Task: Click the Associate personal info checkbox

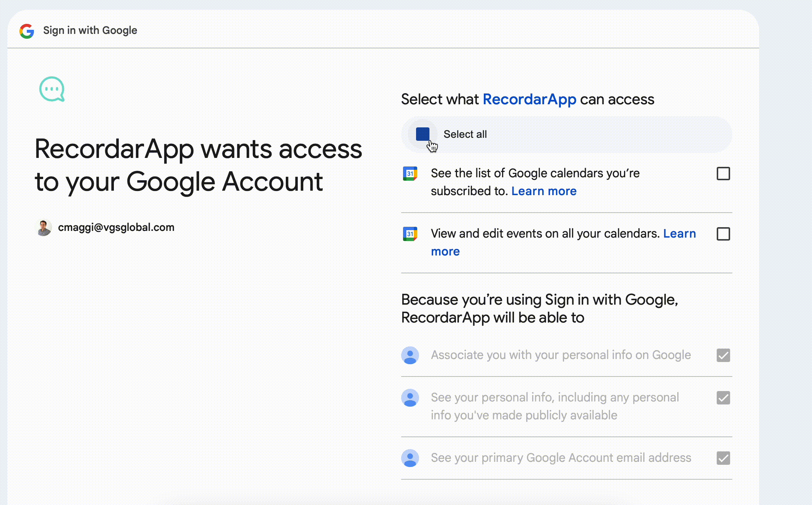Action: [x=723, y=355]
